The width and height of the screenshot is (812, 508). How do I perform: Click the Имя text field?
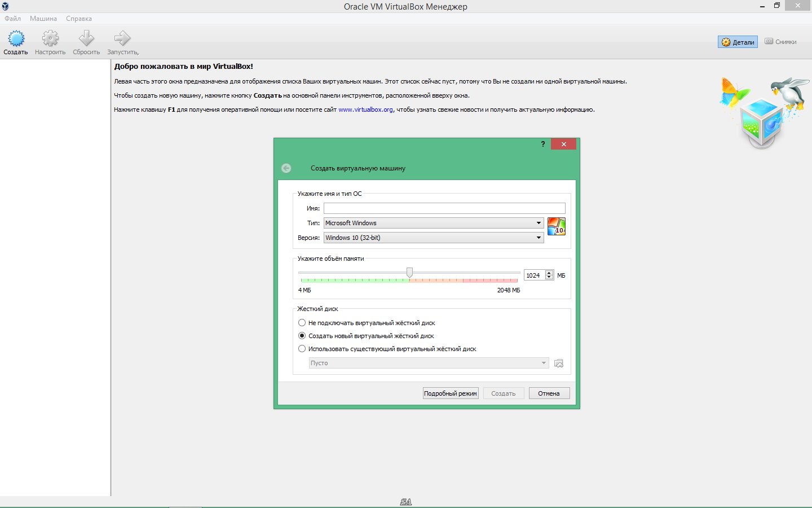[444, 208]
